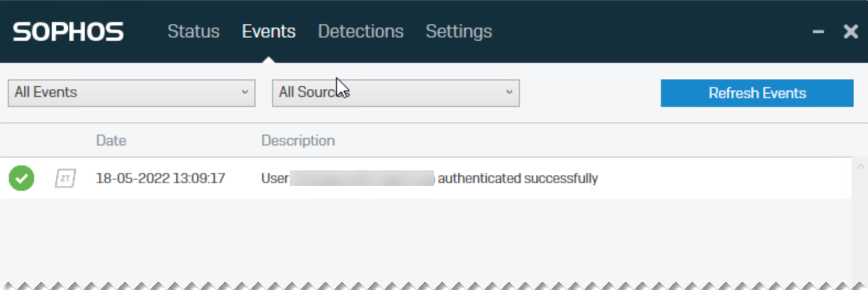Minimize the Sophos window
The height and width of the screenshot is (290, 868).
click(x=818, y=32)
